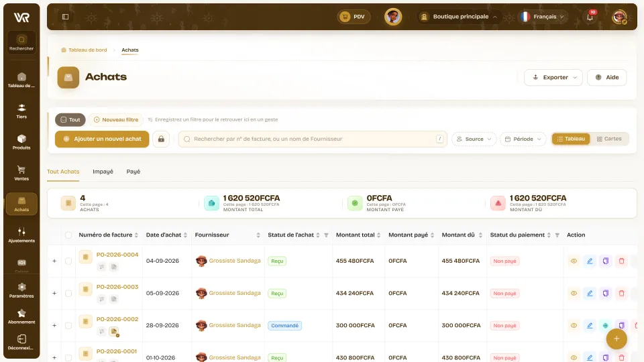Open the Ventes sidebar section

(21, 173)
